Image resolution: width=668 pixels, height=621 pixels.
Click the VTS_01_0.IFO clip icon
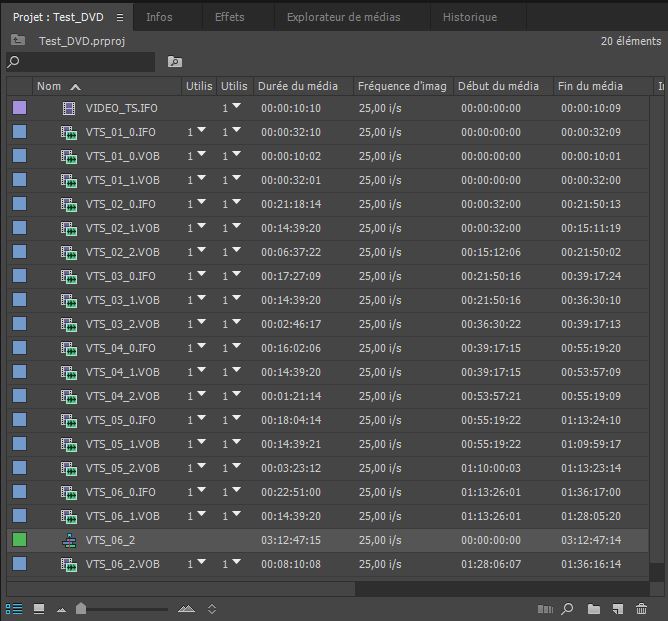(69, 132)
